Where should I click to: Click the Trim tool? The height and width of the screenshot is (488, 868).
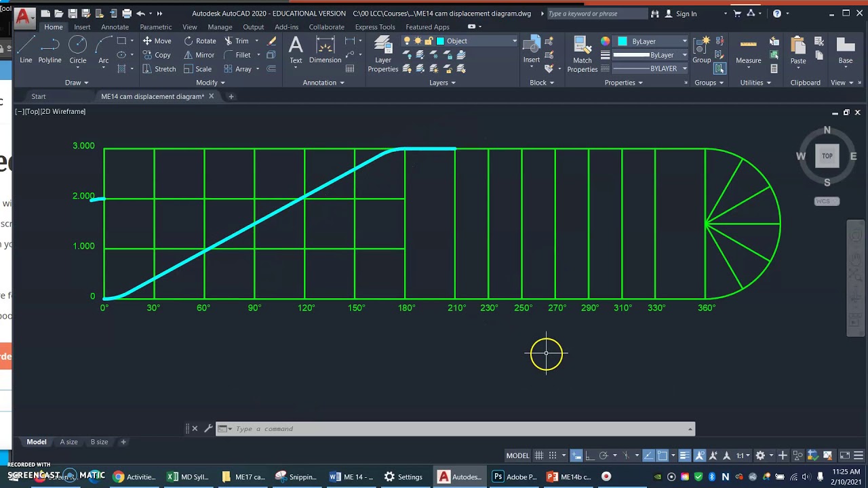237,41
